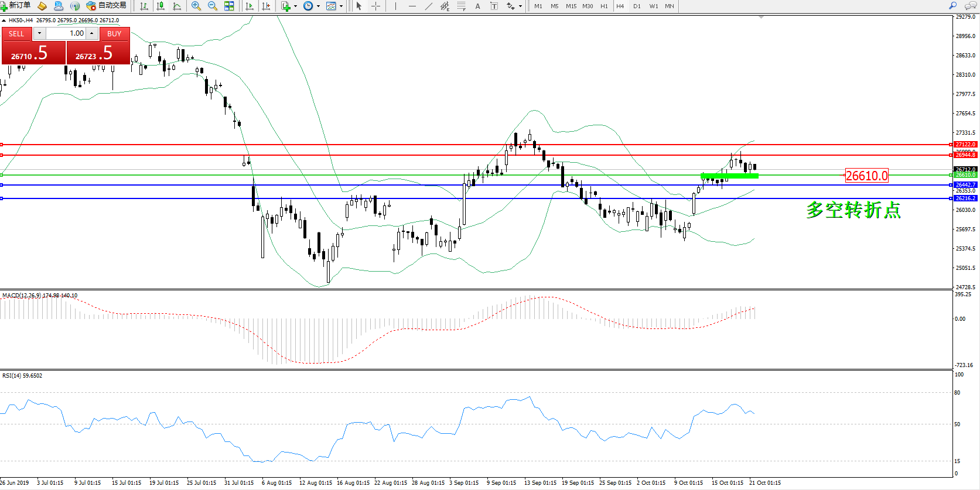
Task: Toggle the 自动交易 auto trading button
Action: 106,6
